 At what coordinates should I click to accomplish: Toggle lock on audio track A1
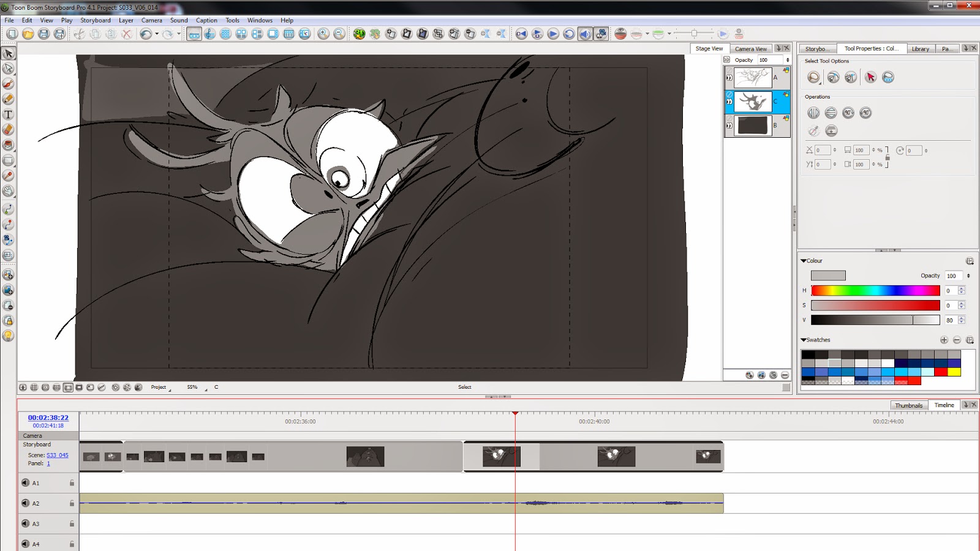[x=72, y=483]
